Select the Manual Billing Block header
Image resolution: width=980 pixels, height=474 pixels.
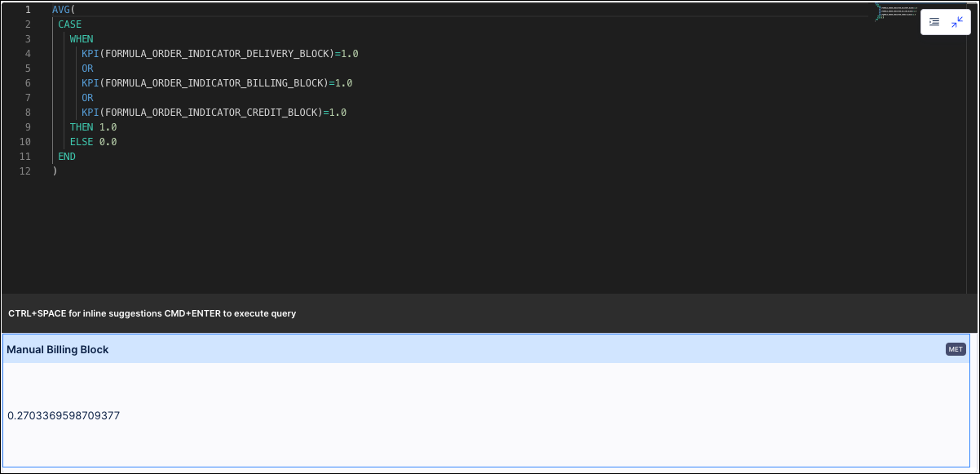click(486, 349)
